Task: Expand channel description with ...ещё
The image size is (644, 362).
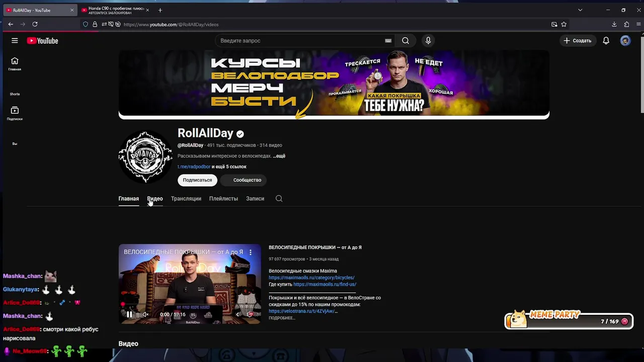Action: pos(279,156)
